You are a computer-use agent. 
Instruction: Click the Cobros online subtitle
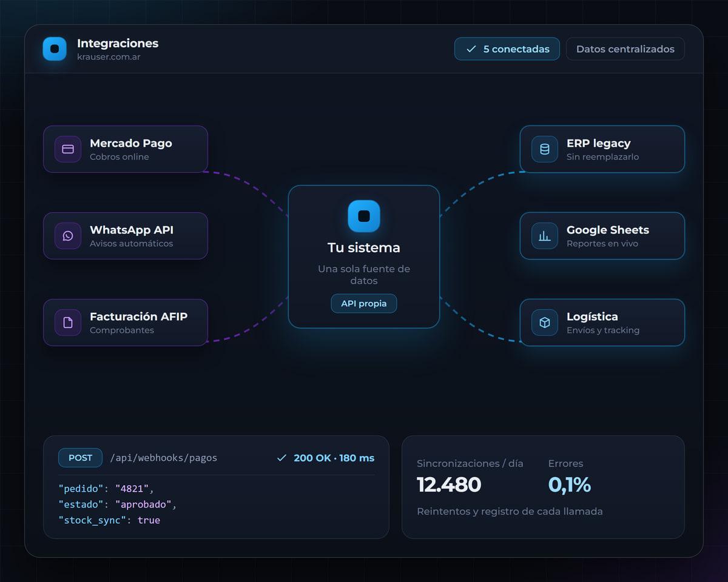click(120, 157)
